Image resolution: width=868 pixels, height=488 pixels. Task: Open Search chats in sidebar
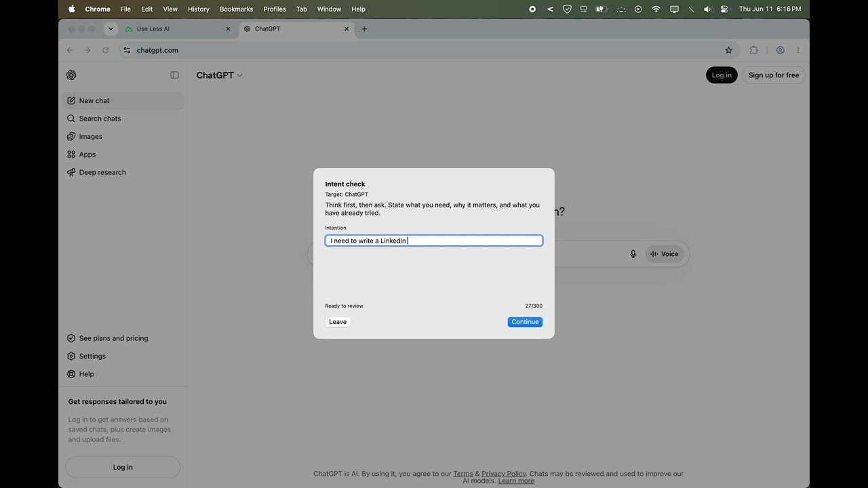pyautogui.click(x=125, y=119)
